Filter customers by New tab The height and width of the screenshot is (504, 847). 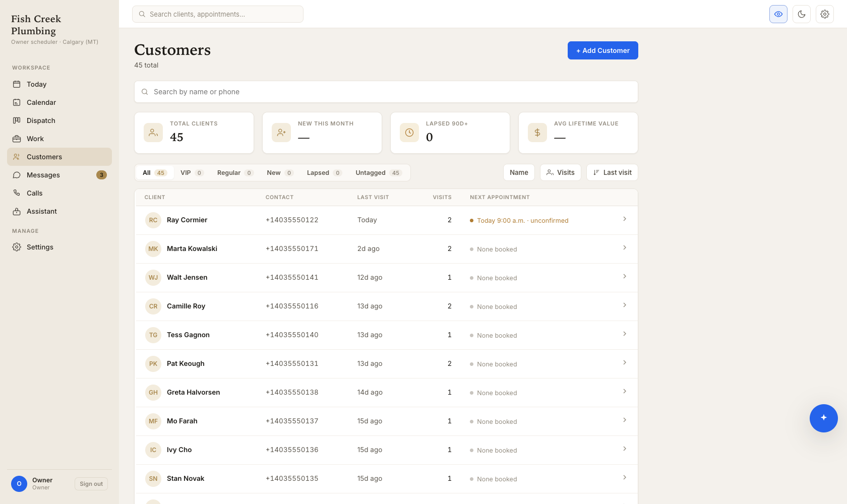click(x=280, y=173)
